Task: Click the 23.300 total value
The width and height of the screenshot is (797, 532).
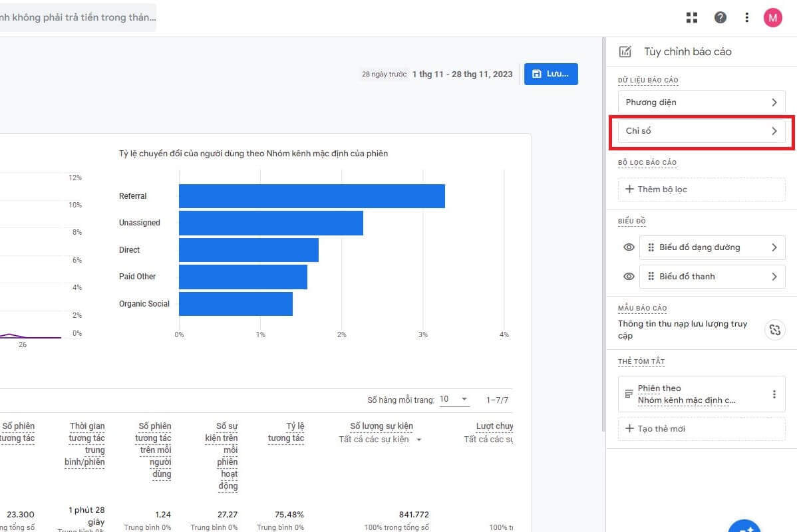Action: 21,515
